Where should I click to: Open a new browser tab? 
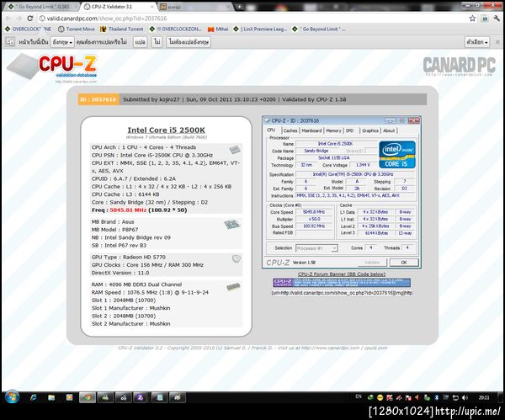[x=240, y=7]
